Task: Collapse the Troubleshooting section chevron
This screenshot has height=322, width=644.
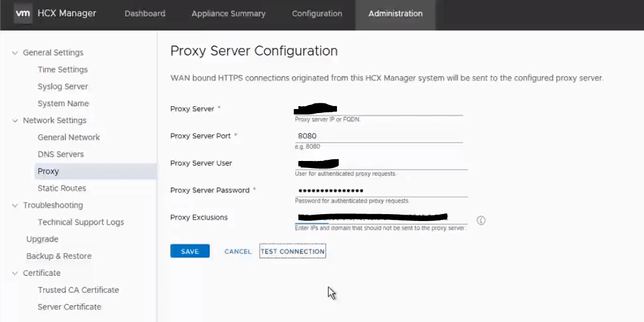Action: pos(15,205)
